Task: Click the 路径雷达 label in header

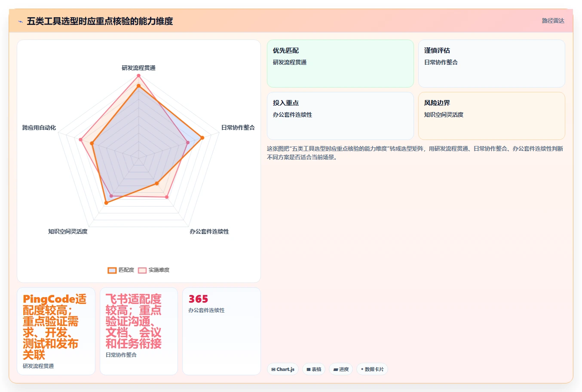Action: coord(553,21)
